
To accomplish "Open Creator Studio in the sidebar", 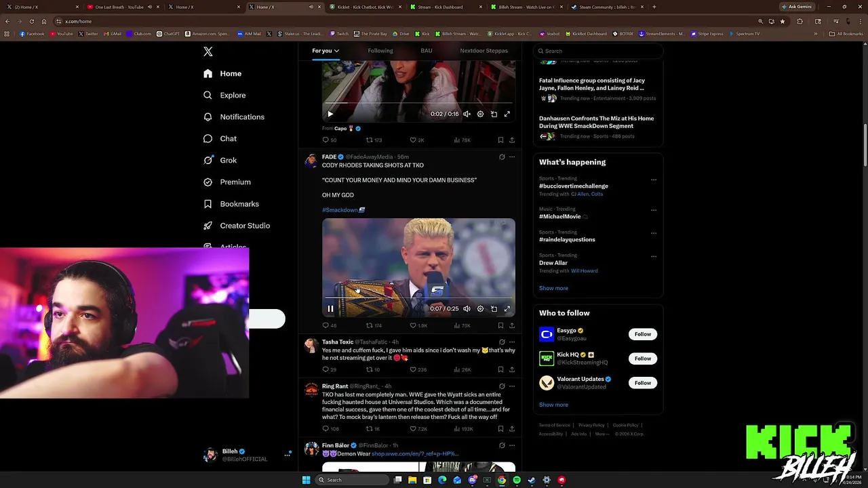I will click(236, 225).
